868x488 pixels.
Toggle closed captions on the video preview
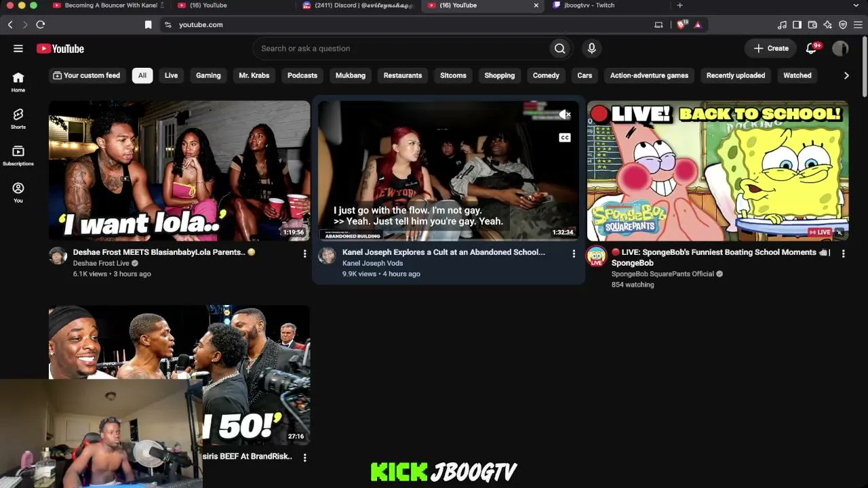point(564,138)
